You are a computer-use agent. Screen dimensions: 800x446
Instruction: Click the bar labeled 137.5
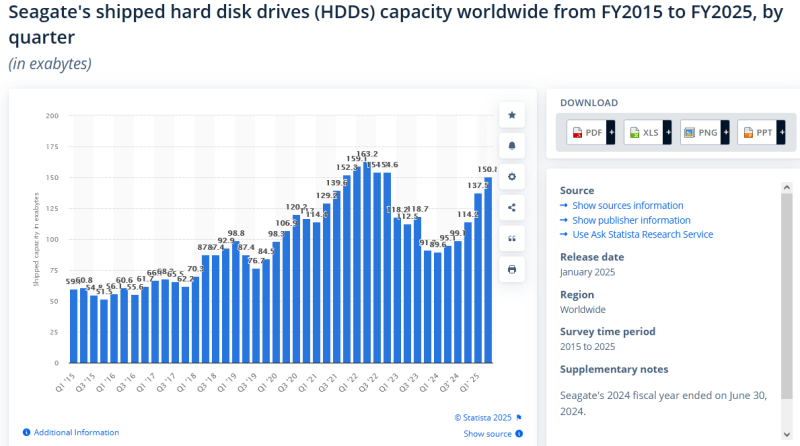478,278
